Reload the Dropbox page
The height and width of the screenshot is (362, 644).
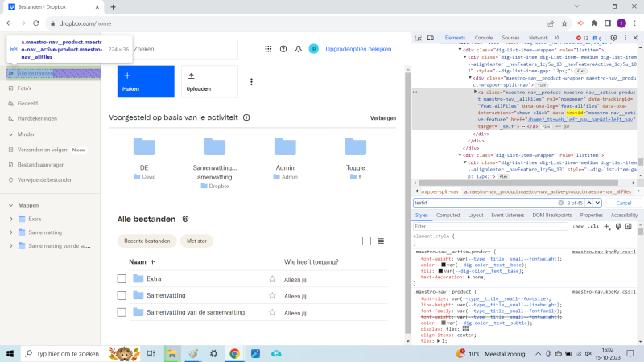tap(36, 23)
